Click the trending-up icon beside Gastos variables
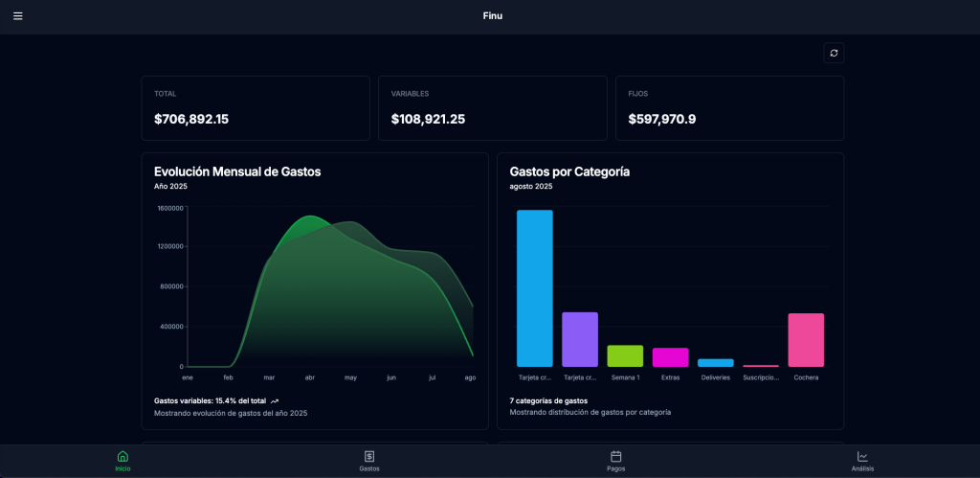This screenshot has height=478, width=980. [275, 401]
